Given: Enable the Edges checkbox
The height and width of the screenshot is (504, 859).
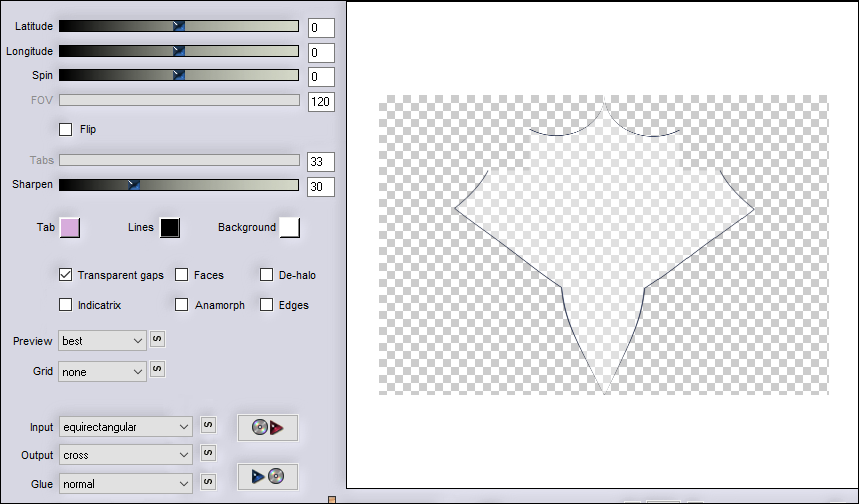Looking at the screenshot, I should [266, 305].
